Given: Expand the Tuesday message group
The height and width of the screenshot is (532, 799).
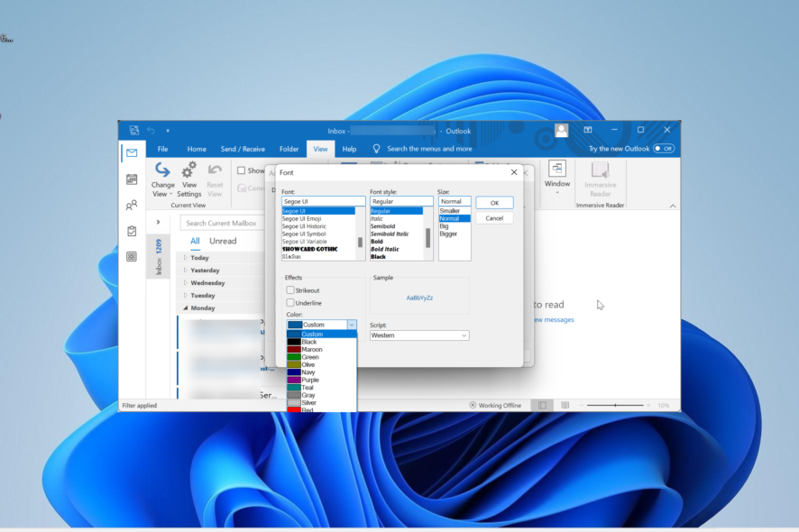Looking at the screenshot, I should [x=186, y=295].
